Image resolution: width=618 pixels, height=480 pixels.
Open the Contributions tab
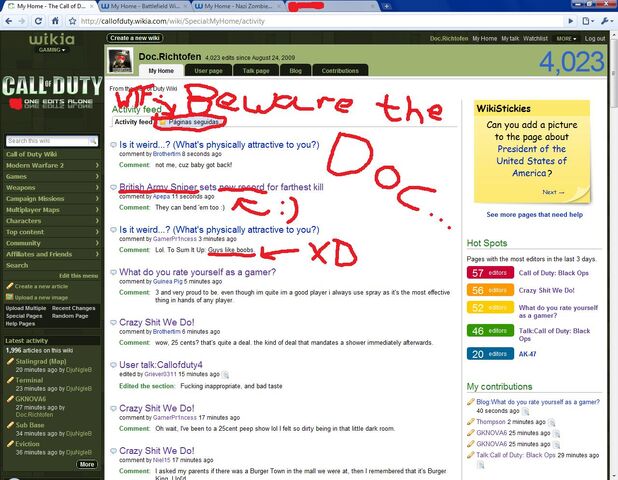[x=340, y=71]
